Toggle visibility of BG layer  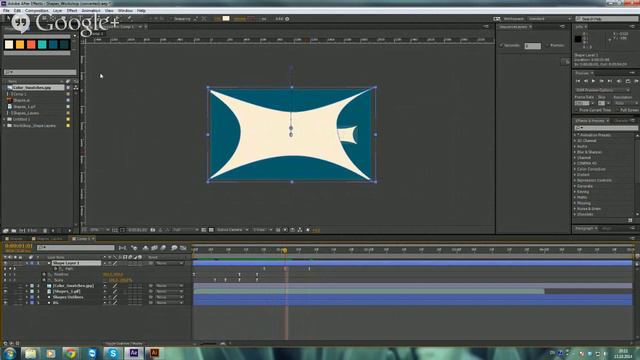pyautogui.click(x=5, y=303)
